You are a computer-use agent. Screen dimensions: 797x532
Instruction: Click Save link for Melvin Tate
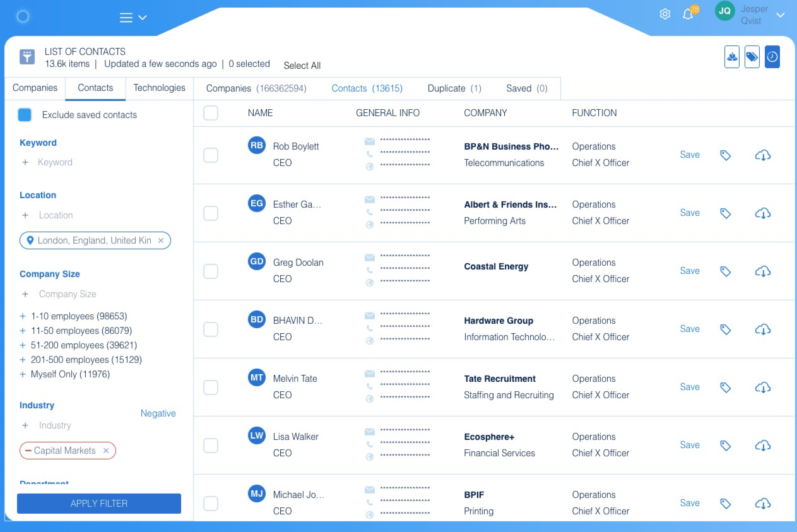click(x=690, y=387)
